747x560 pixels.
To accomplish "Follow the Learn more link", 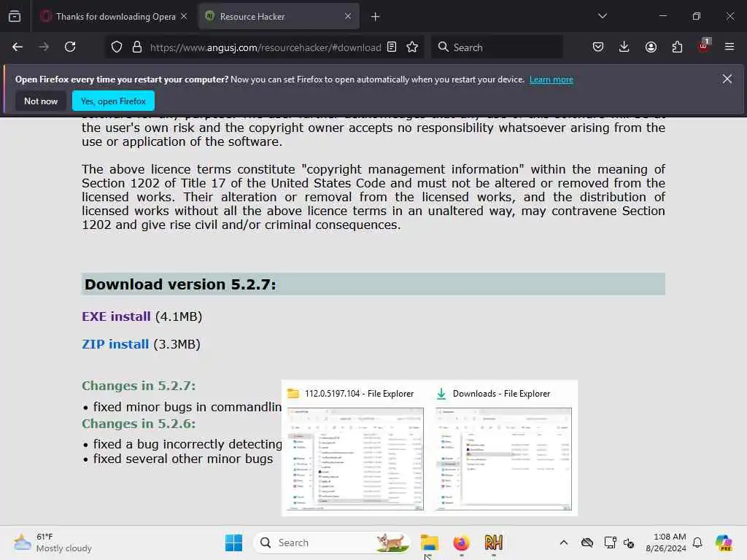I will click(551, 79).
